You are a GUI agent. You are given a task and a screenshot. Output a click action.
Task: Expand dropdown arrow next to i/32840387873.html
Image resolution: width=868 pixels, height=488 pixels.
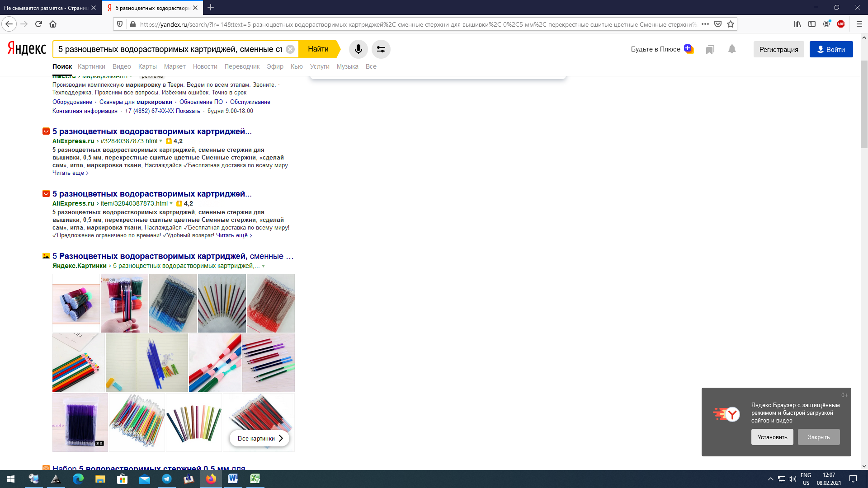161,141
